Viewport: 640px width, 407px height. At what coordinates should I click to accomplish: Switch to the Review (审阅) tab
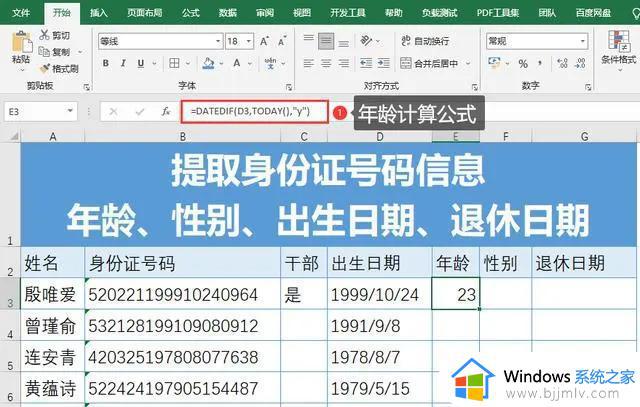point(265,13)
